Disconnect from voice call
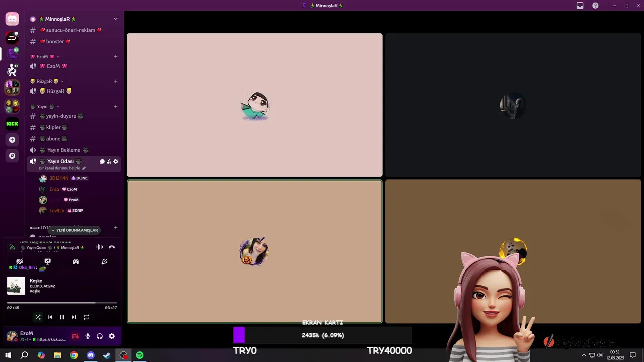 112,247
